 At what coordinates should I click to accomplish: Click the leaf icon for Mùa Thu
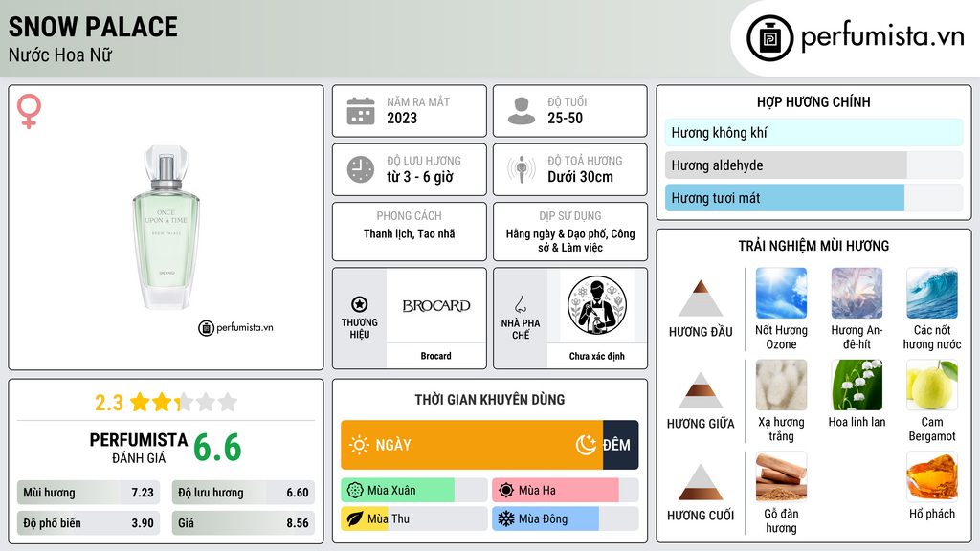355,518
